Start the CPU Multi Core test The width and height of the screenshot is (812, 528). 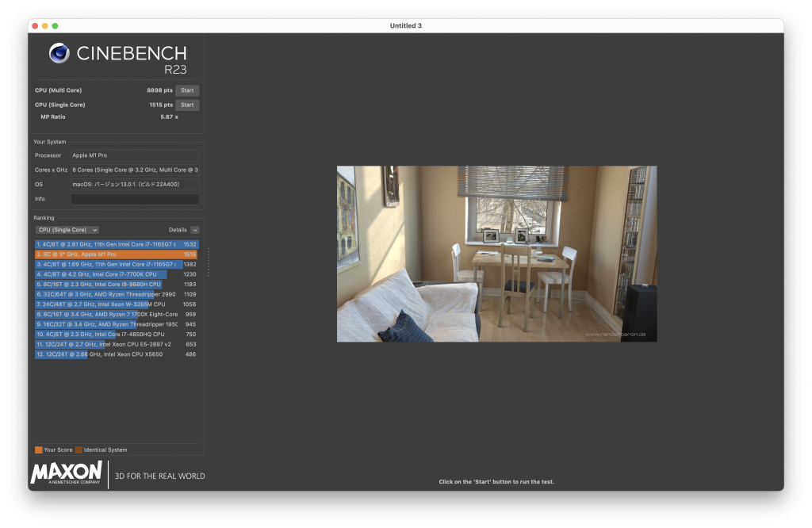[x=187, y=90]
